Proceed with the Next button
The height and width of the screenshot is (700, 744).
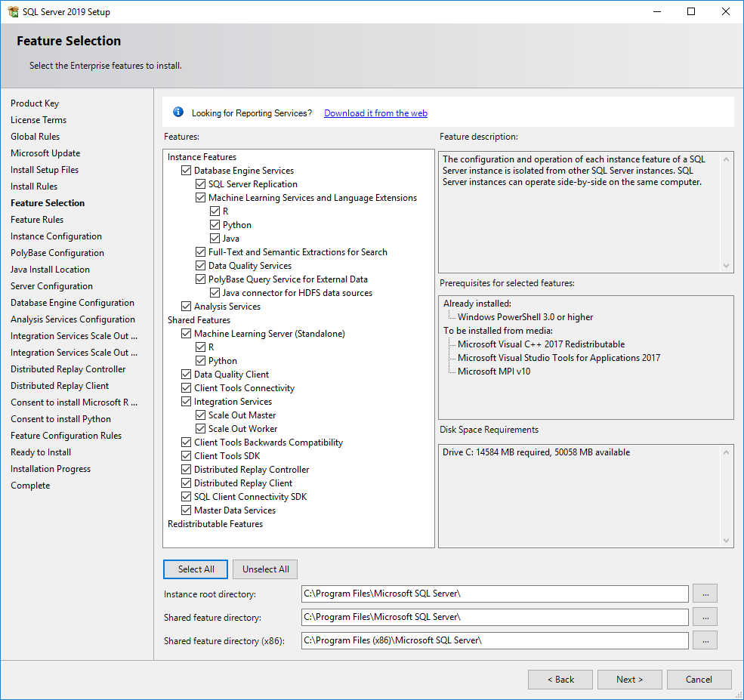pos(630,680)
